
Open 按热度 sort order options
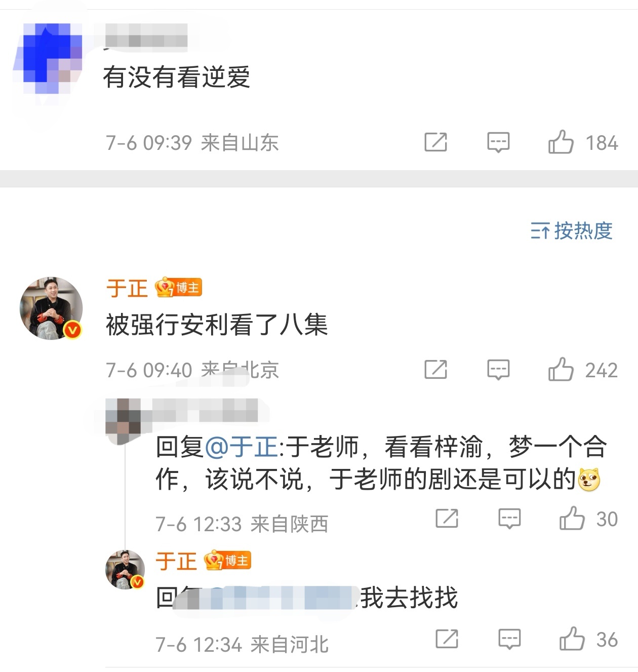[572, 231]
